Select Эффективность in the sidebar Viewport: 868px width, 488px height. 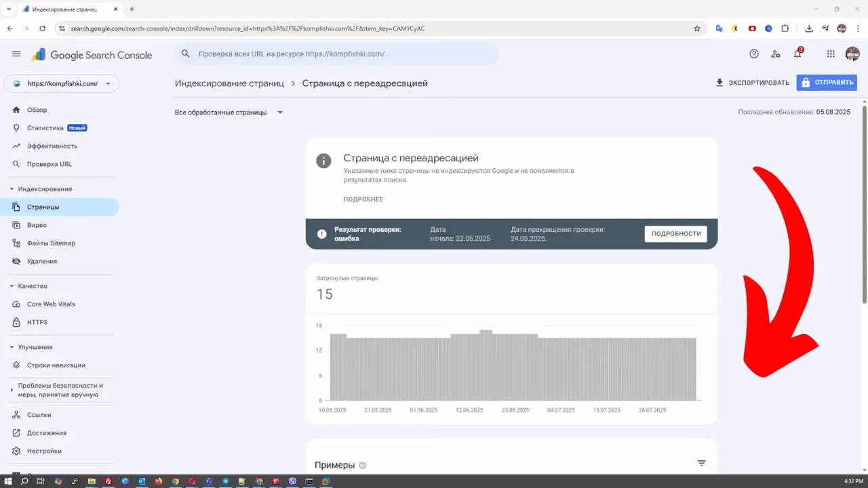[x=51, y=146]
